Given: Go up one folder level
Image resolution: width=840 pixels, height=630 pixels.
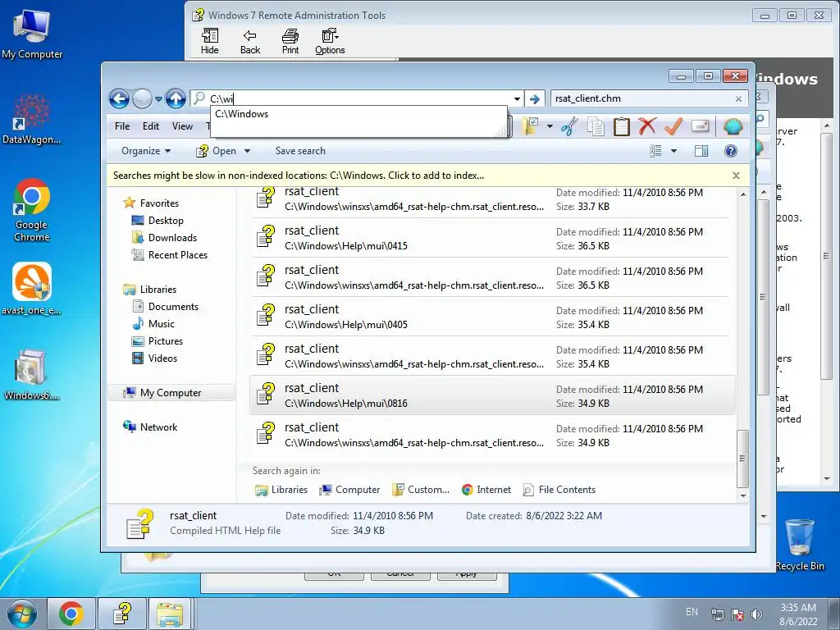Looking at the screenshot, I should pos(176,98).
